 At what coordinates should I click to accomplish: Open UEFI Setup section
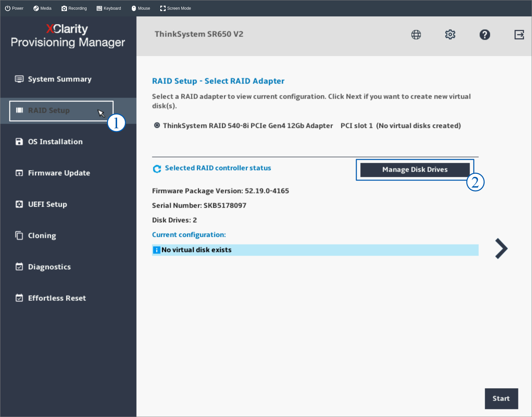48,204
